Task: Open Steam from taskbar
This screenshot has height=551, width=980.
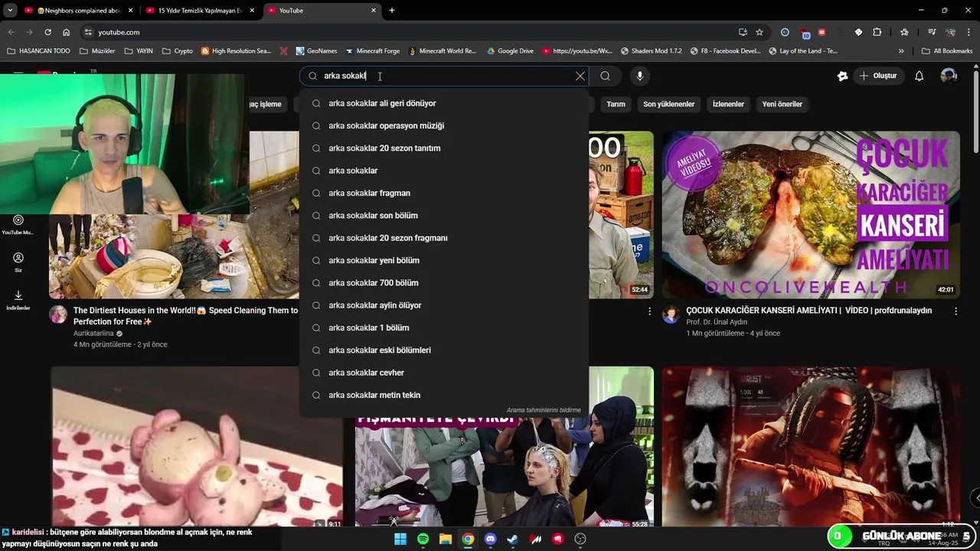Action: [512, 539]
